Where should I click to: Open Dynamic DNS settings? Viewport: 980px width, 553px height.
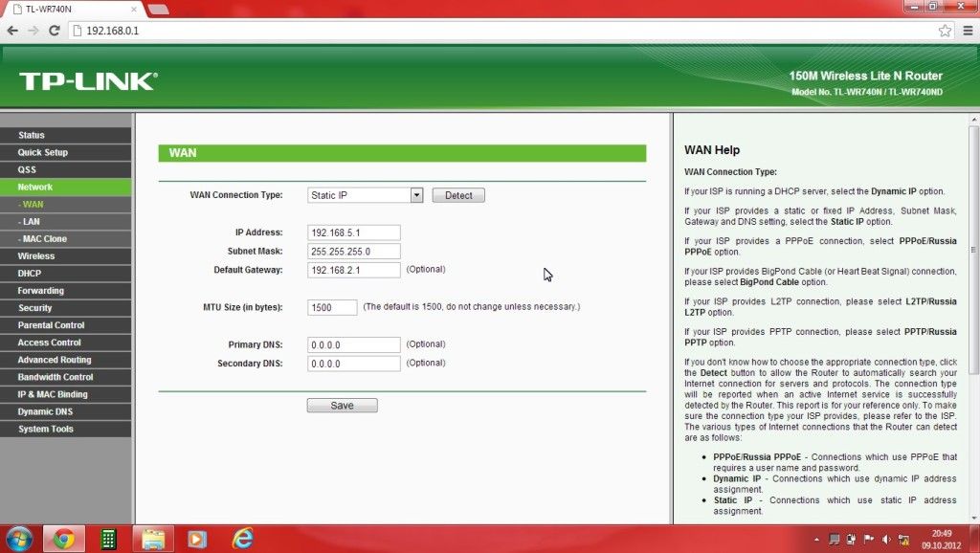click(66, 411)
